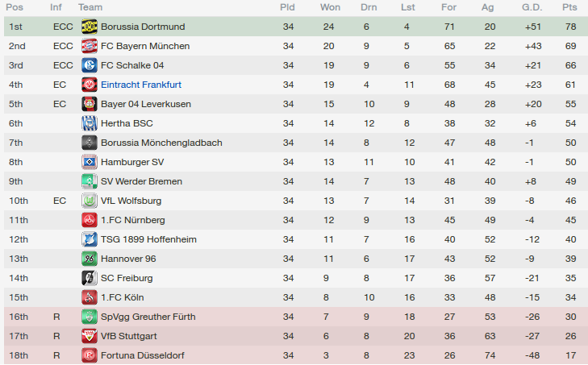Sort by the Won column header

click(330, 7)
